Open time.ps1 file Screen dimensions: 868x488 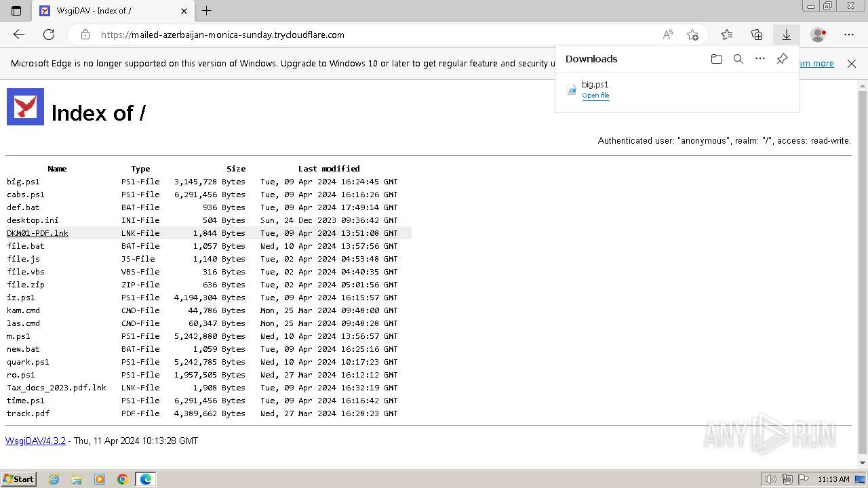point(26,401)
